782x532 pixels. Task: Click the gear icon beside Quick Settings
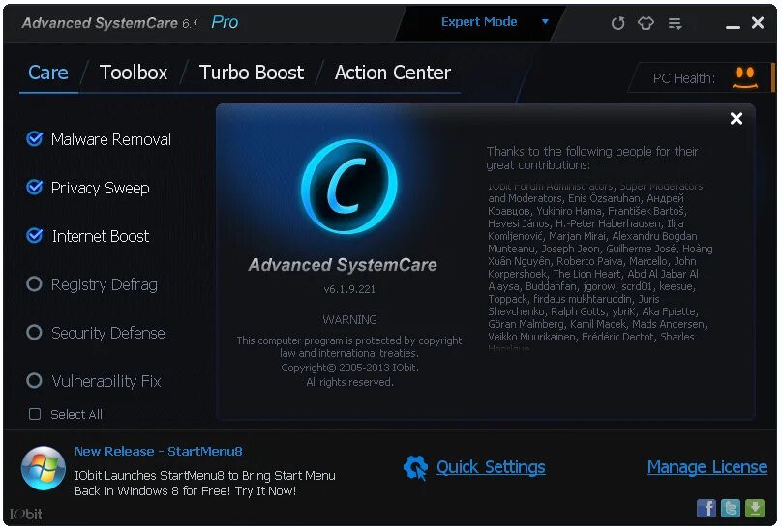coord(415,468)
